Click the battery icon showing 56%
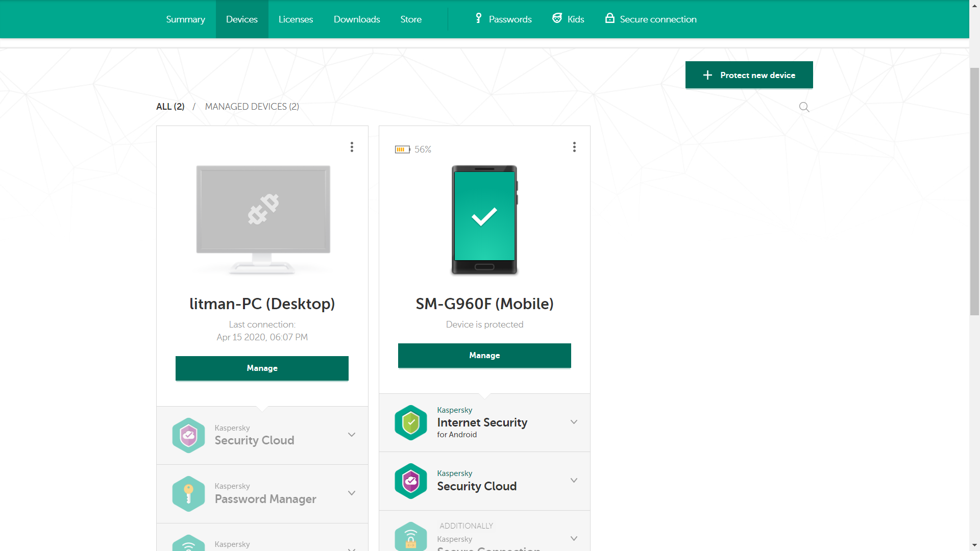 [x=402, y=149]
